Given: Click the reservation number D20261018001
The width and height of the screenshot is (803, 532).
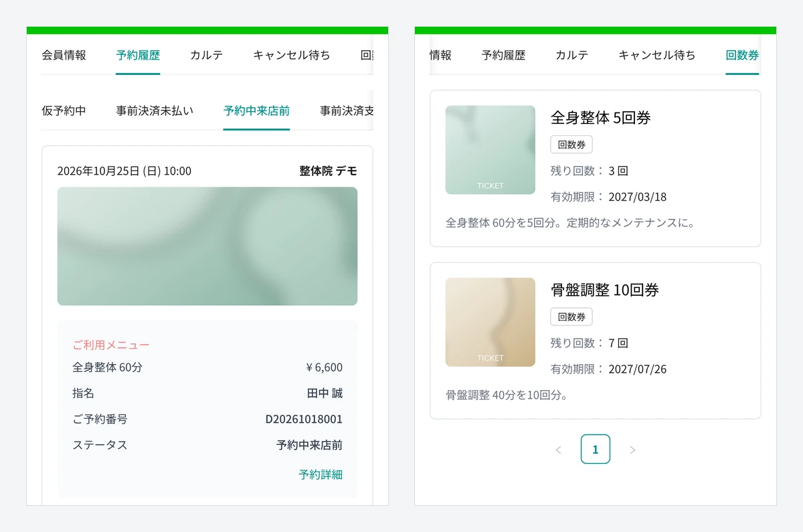Looking at the screenshot, I should click(304, 420).
